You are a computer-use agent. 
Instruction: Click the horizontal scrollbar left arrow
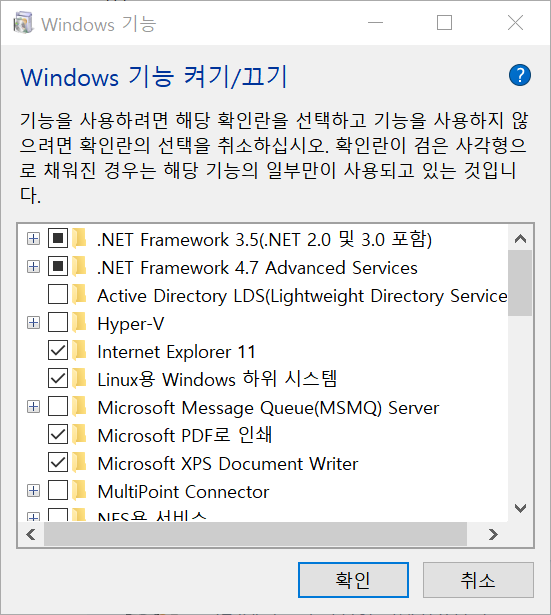click(x=31, y=534)
